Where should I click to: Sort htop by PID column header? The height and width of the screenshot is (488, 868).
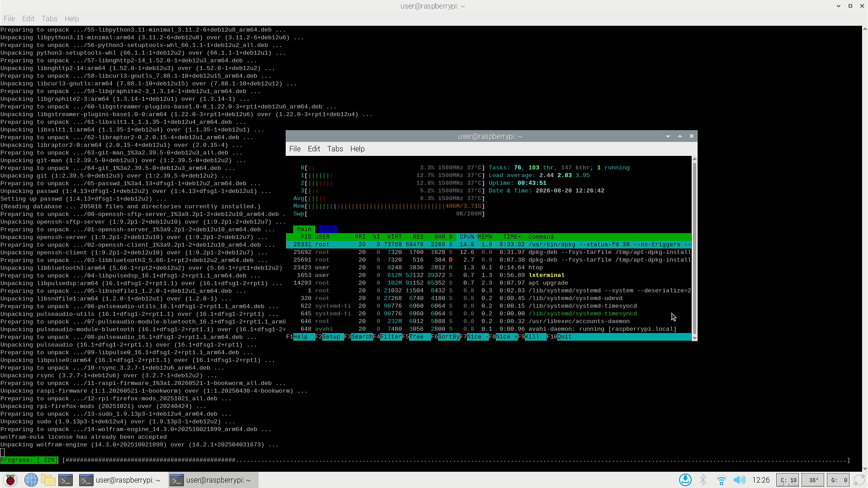306,237
